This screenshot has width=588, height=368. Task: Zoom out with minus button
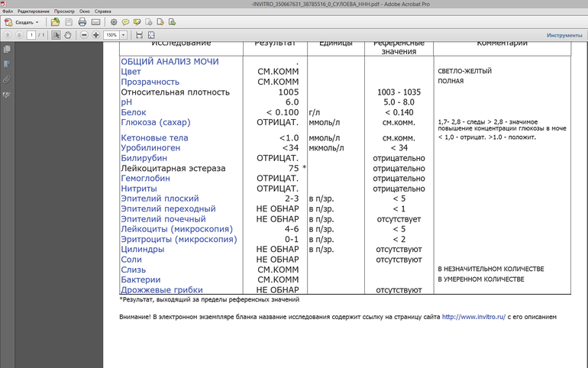tap(84, 35)
